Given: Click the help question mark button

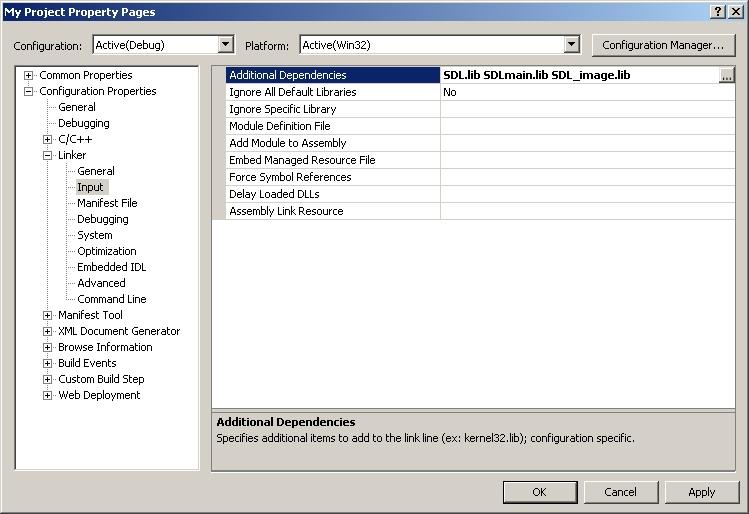Looking at the screenshot, I should pos(718,11).
